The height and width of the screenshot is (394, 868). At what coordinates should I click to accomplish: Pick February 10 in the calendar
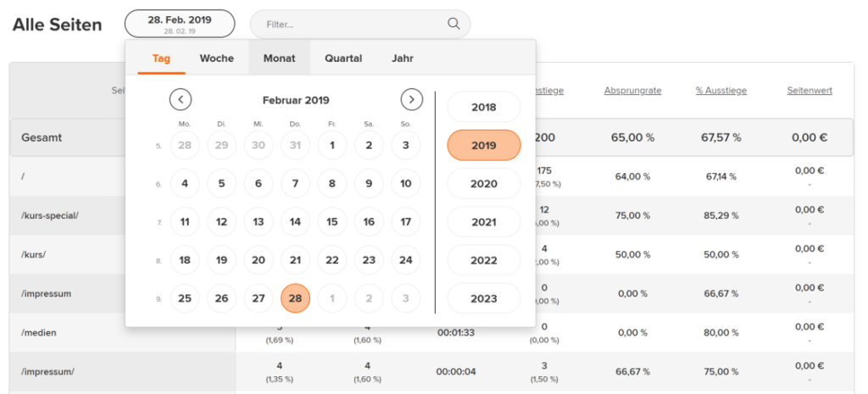pyautogui.click(x=406, y=184)
